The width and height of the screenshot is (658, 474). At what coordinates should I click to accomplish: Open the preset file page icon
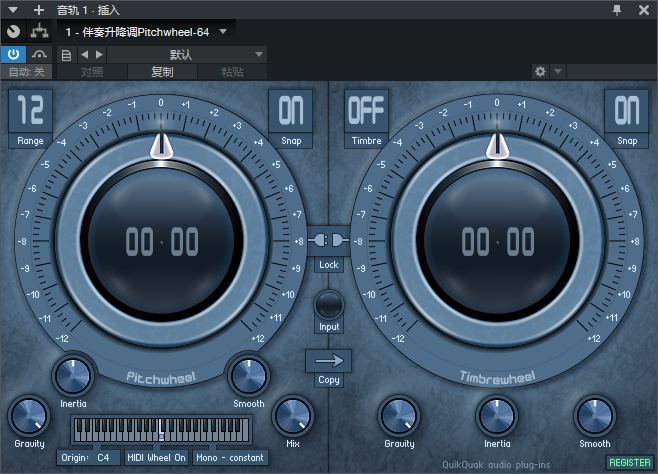tap(66, 55)
